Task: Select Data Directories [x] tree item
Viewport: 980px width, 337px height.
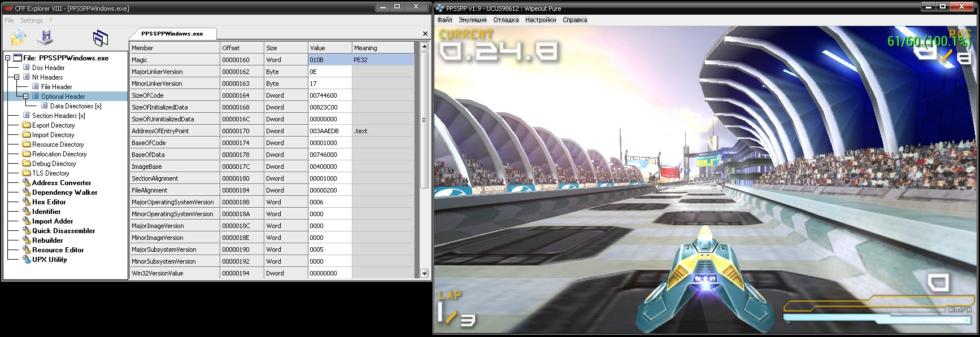Action: point(76,106)
